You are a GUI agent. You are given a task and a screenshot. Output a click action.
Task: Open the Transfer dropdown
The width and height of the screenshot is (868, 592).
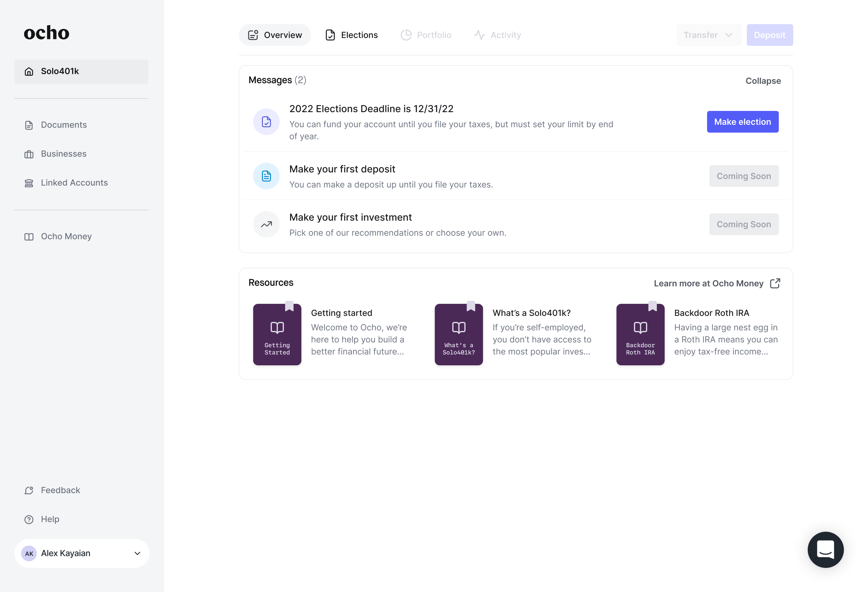(709, 35)
